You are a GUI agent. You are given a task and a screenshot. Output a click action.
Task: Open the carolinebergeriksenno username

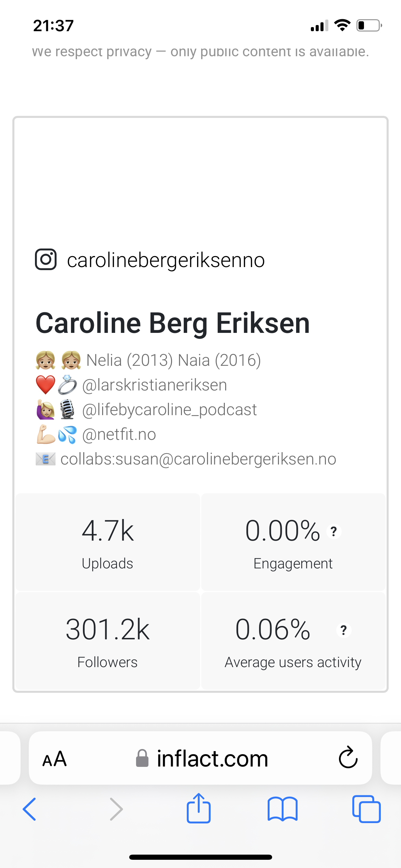pyautogui.click(x=166, y=260)
